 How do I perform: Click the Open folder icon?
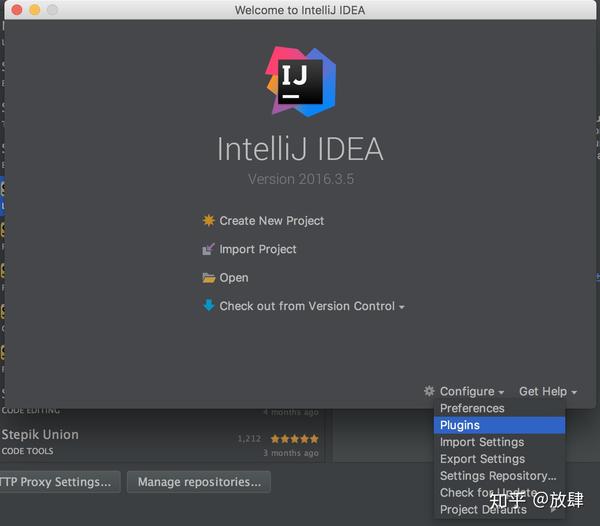209,278
